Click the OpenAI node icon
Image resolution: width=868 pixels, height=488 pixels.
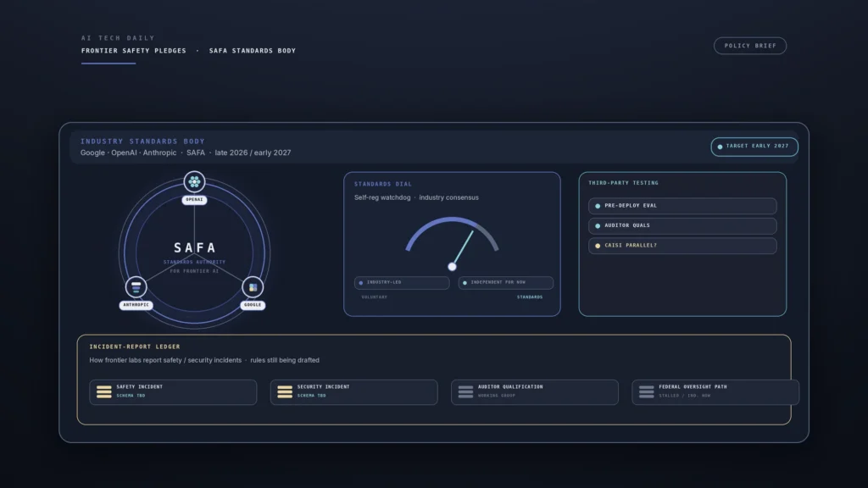(x=194, y=181)
